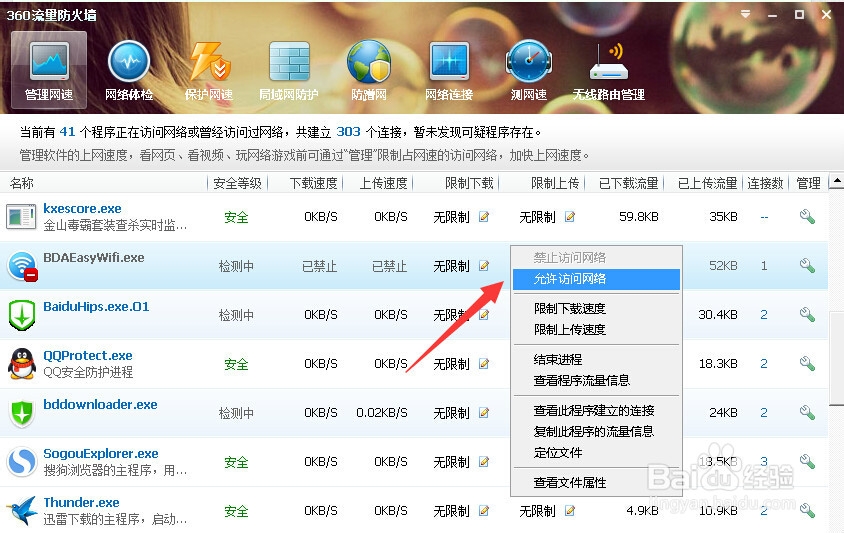
Task: Open the 管理网速 tab
Action: [48, 70]
